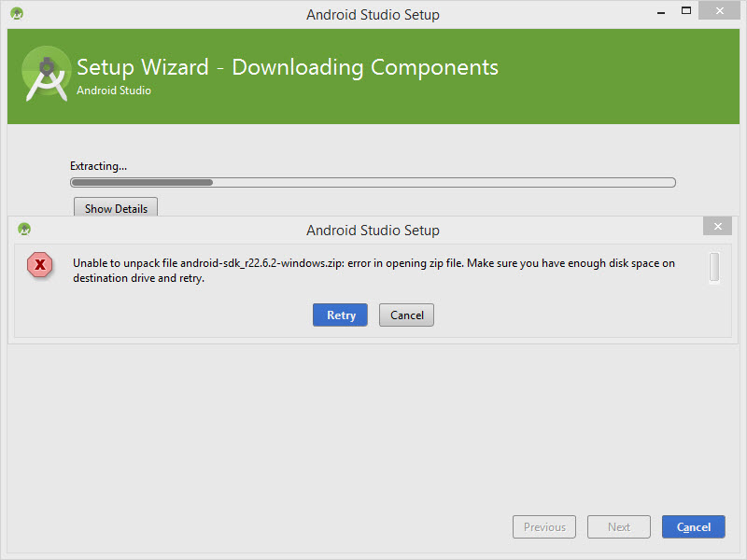The image size is (747, 560).
Task: Maximize the Android Studio Setup window
Action: [686, 11]
